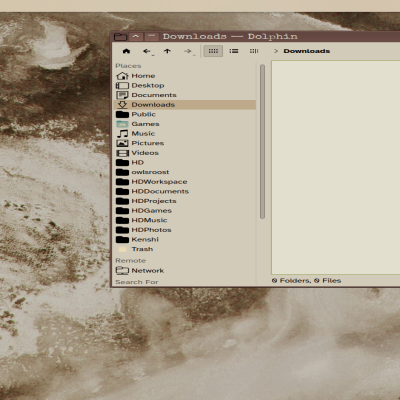Image resolution: width=400 pixels, height=400 pixels.
Task: Click the Places panel vertical scrollbar
Action: 262,142
